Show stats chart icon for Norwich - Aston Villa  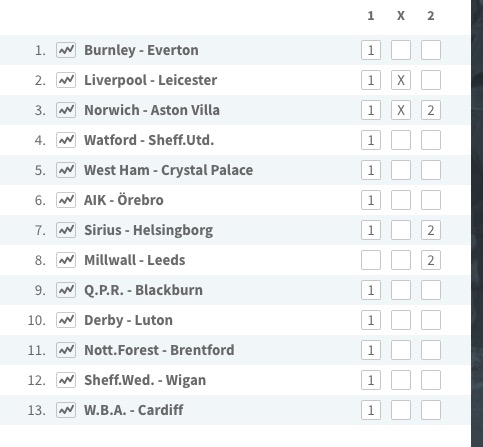(x=66, y=110)
